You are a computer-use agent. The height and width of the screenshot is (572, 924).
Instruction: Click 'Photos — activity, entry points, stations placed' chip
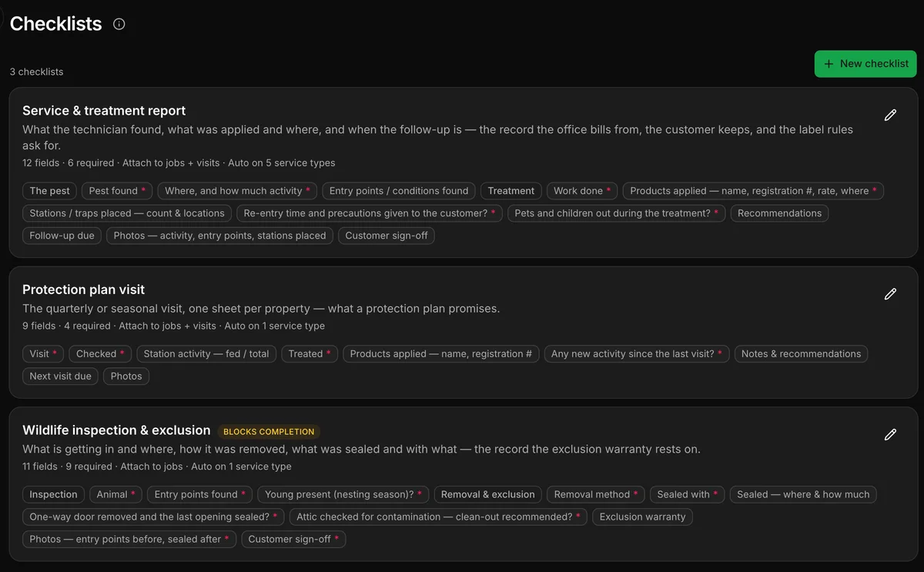(x=219, y=236)
